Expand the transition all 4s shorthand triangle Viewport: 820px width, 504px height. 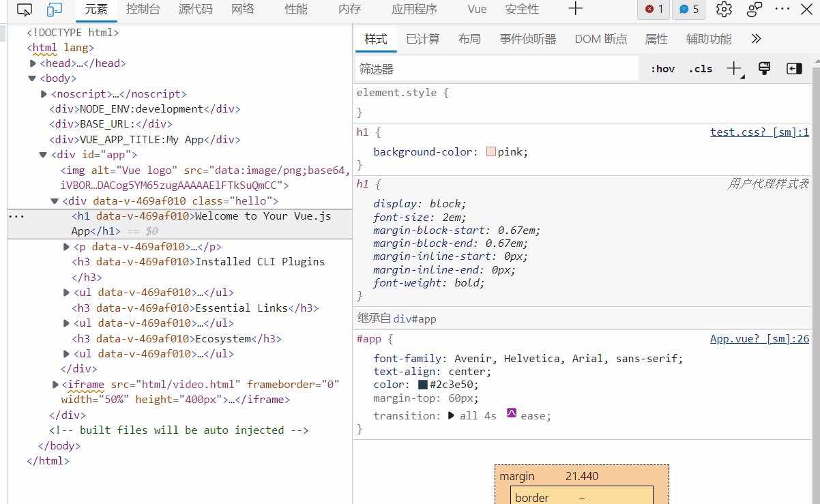pos(451,415)
